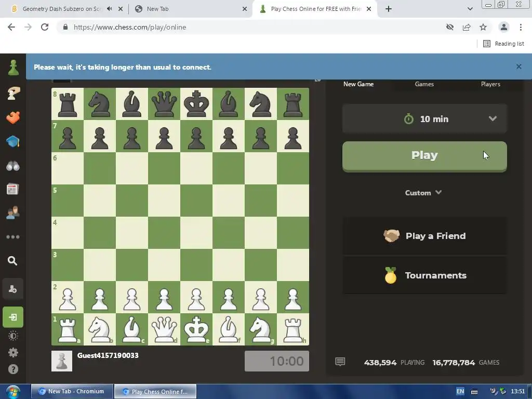Switch to the Games tab

point(424,84)
